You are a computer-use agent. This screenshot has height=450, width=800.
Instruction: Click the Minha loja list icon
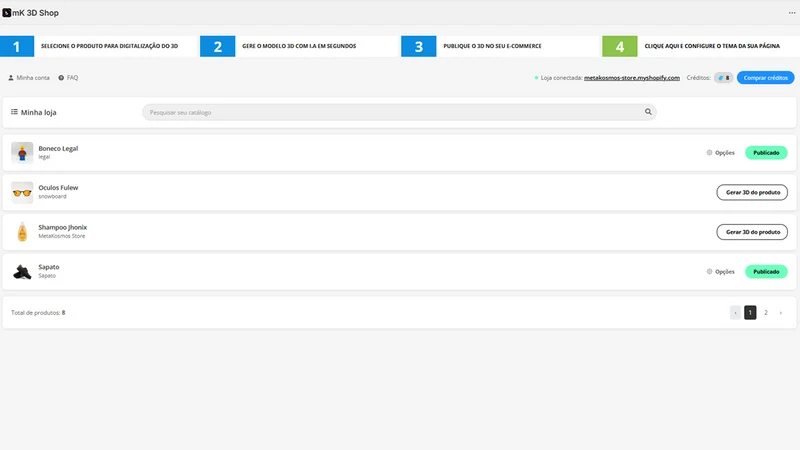tap(14, 112)
